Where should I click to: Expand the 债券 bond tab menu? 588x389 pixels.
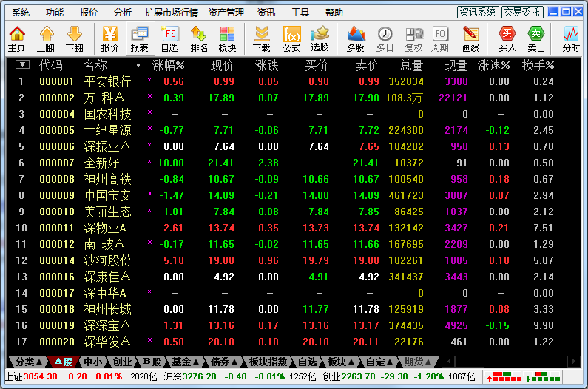224,362
